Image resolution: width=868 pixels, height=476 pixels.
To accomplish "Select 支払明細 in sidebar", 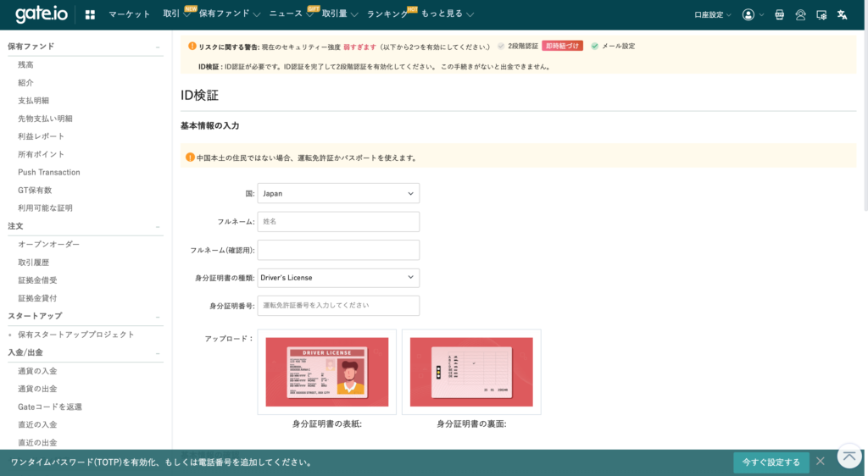I will tap(33, 101).
